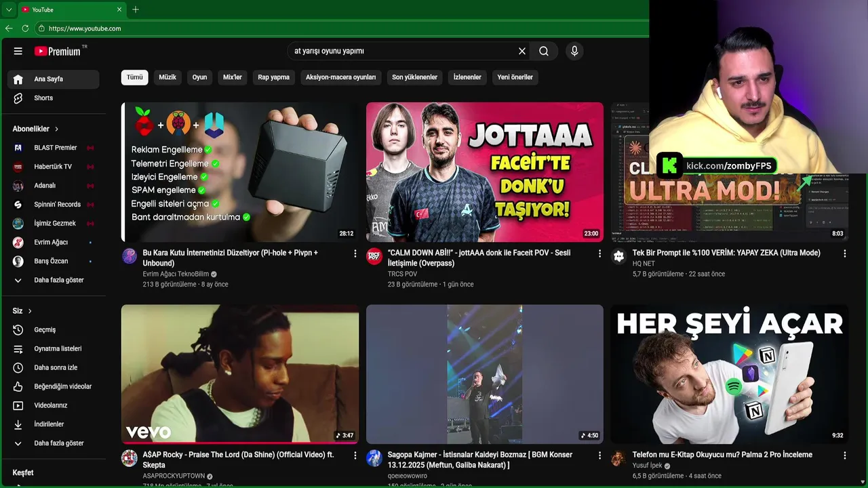Select Yeni öneriler filter chip

pos(515,77)
